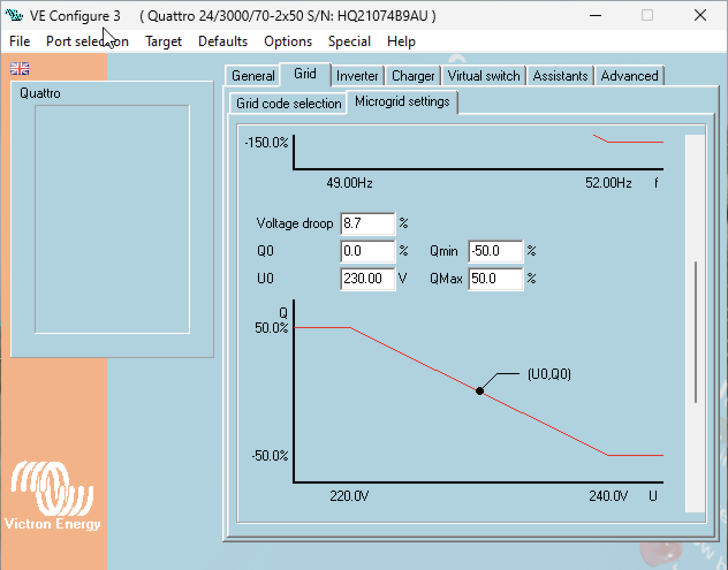
Task: Open the Help menu
Action: [x=401, y=41]
